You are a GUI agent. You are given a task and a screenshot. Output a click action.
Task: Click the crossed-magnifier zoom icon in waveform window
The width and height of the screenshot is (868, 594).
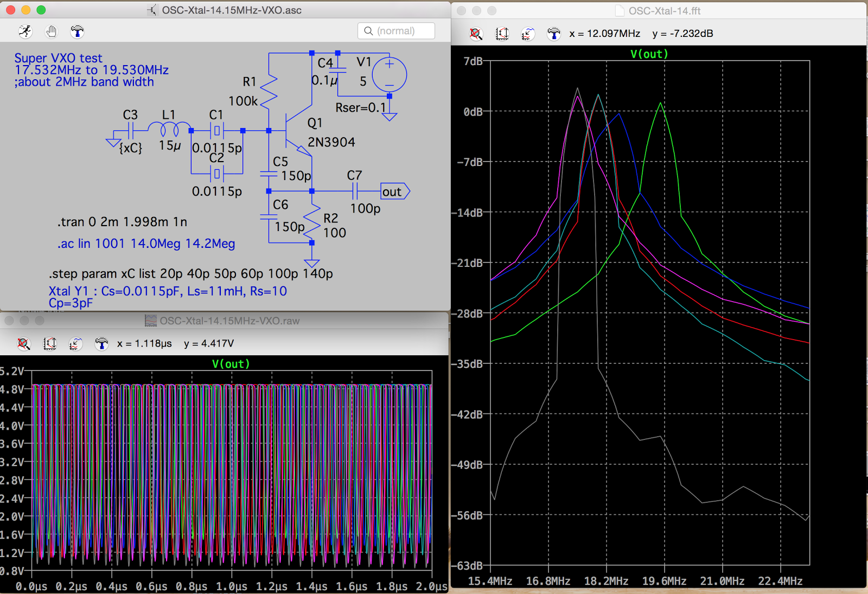24,344
